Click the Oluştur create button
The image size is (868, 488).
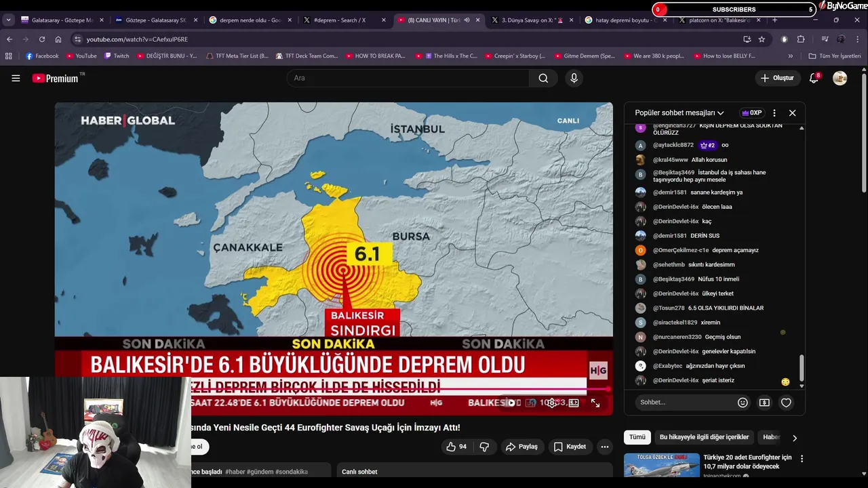point(777,78)
